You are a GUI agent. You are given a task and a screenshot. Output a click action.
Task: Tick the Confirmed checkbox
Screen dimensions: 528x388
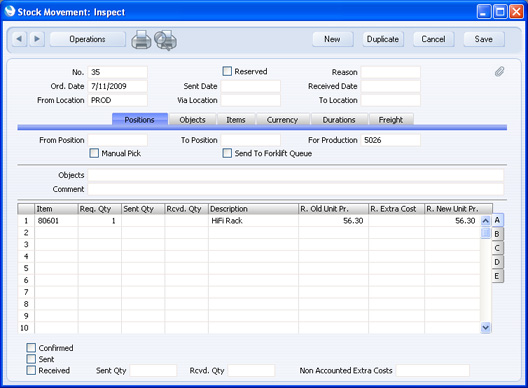click(x=31, y=348)
